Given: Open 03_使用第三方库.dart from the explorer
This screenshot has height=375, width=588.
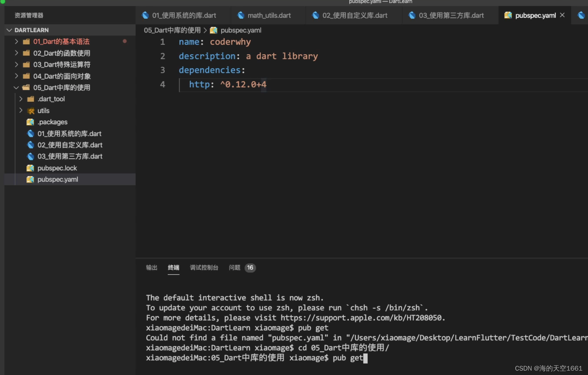Looking at the screenshot, I should pos(70,156).
